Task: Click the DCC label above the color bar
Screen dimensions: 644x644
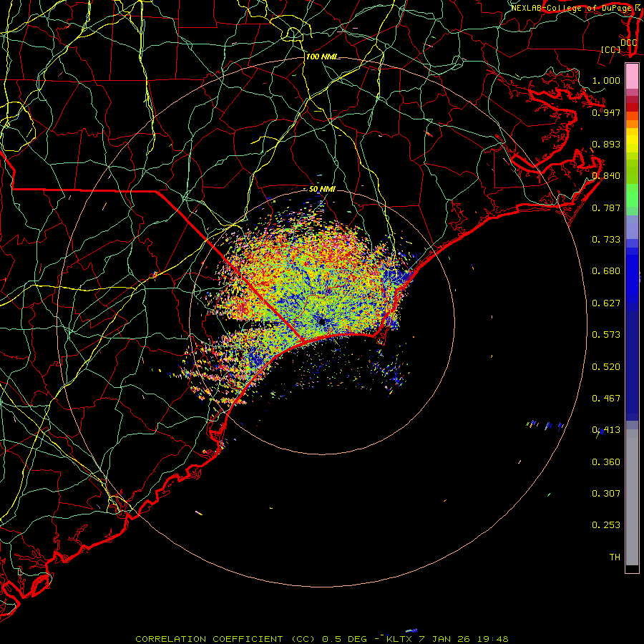Action: (x=628, y=43)
